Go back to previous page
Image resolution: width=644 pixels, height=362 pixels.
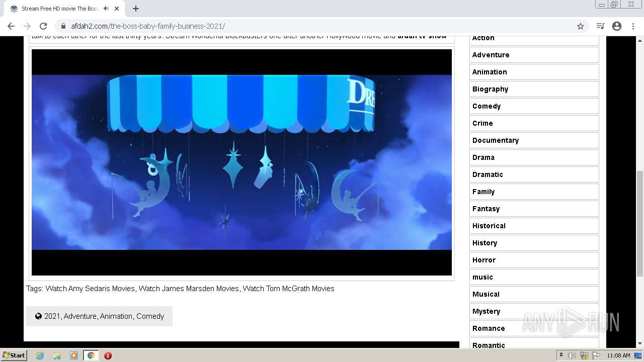(x=11, y=26)
